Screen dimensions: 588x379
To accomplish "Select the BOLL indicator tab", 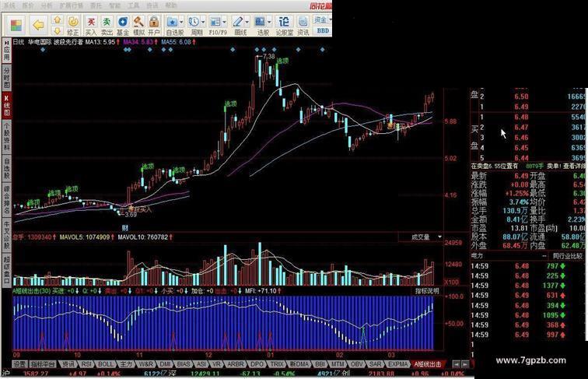I will coord(106,364).
